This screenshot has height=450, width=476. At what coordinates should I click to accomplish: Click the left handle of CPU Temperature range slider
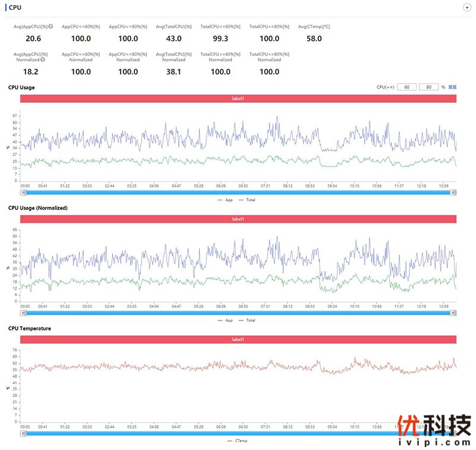coord(23,433)
